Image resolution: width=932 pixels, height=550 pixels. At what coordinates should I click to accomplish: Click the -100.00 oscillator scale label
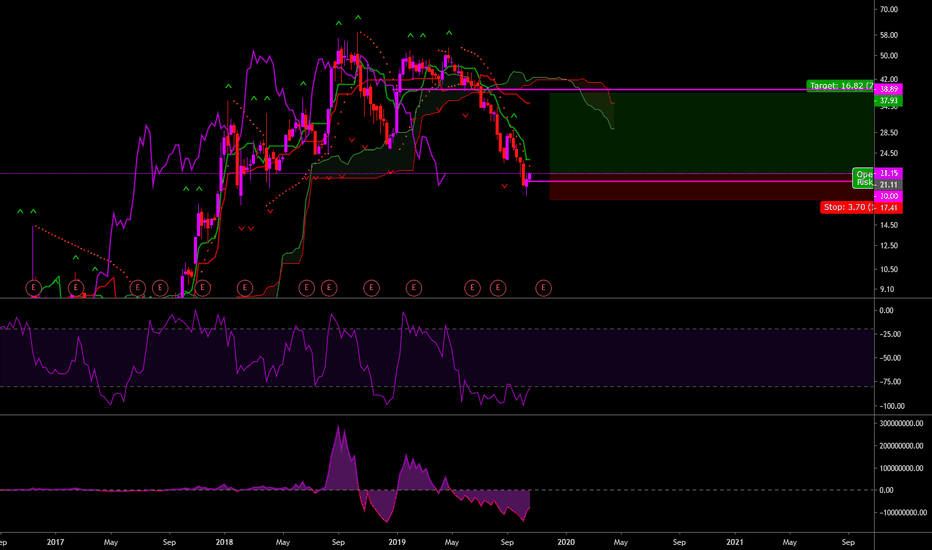tap(892, 406)
